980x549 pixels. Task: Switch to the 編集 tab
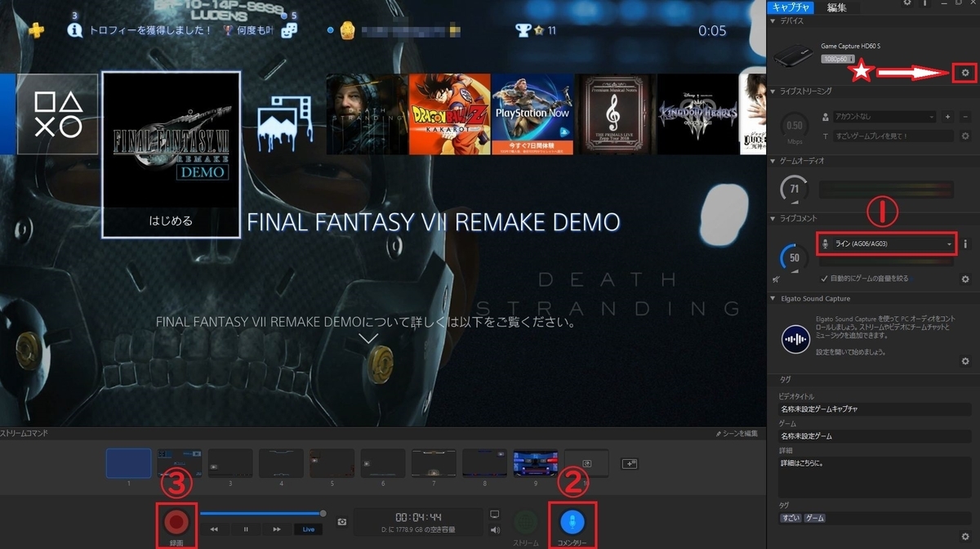click(837, 7)
